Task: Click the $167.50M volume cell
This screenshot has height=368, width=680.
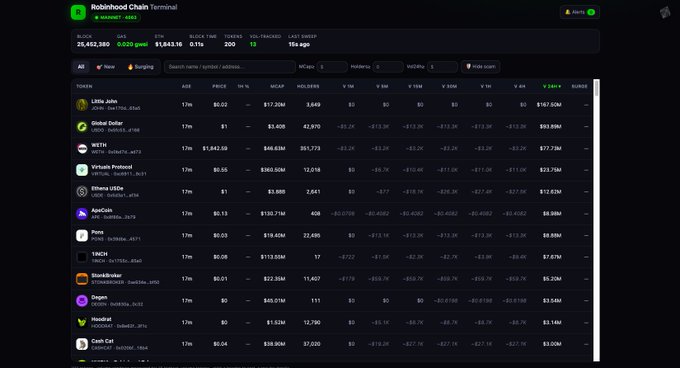Action: (x=549, y=104)
